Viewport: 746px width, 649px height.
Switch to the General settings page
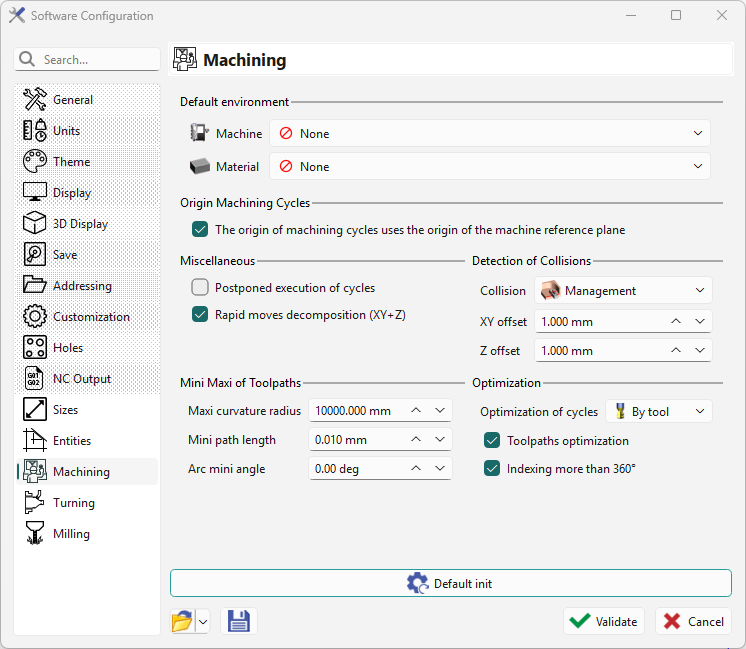coord(73,100)
